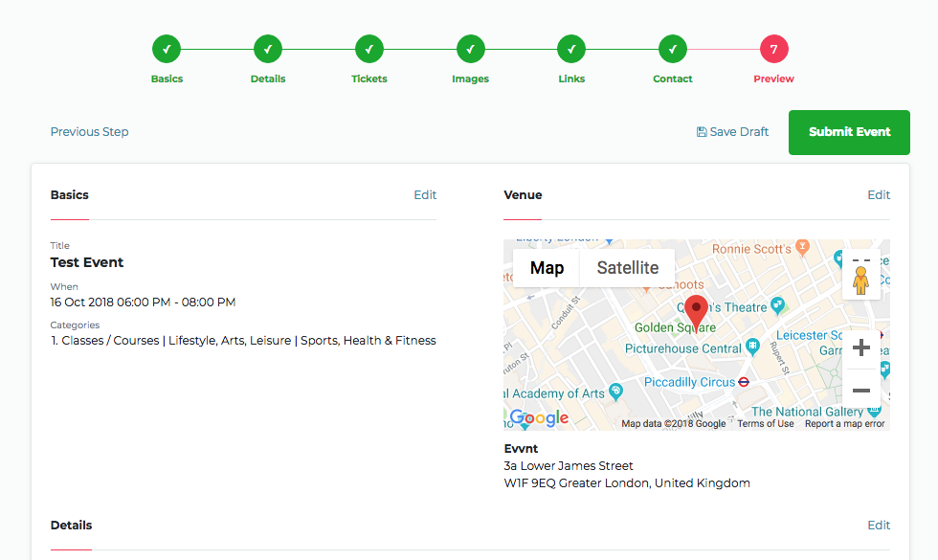938x560 pixels.
Task: Click the Test Event title text
Action: (x=87, y=262)
